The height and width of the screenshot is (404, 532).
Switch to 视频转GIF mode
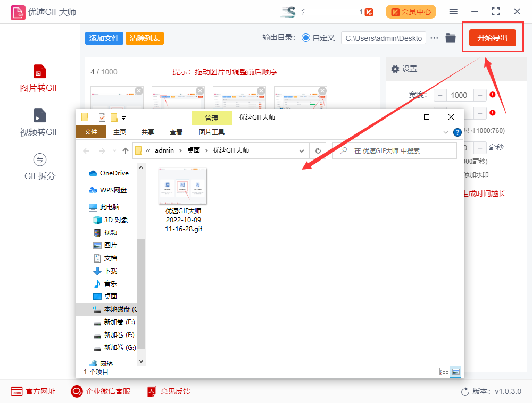pos(39,123)
